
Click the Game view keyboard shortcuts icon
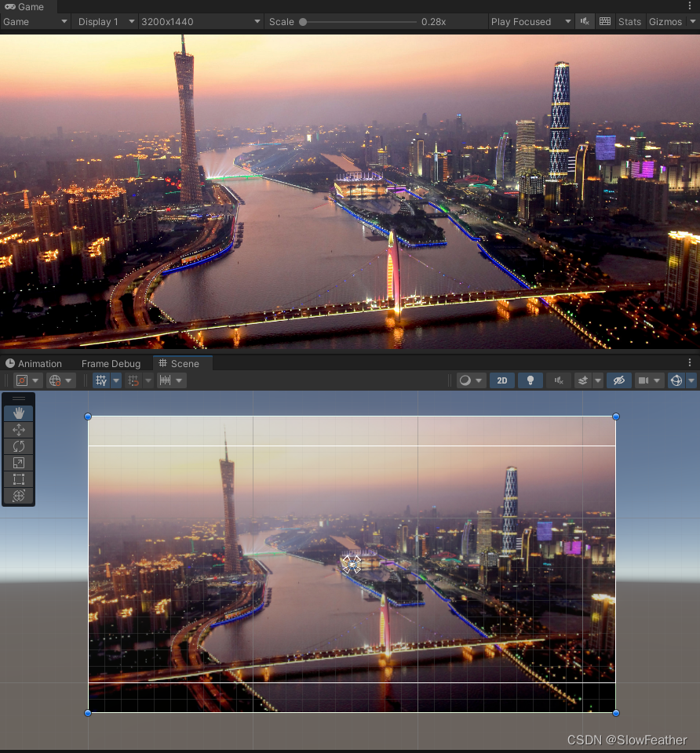coord(604,22)
